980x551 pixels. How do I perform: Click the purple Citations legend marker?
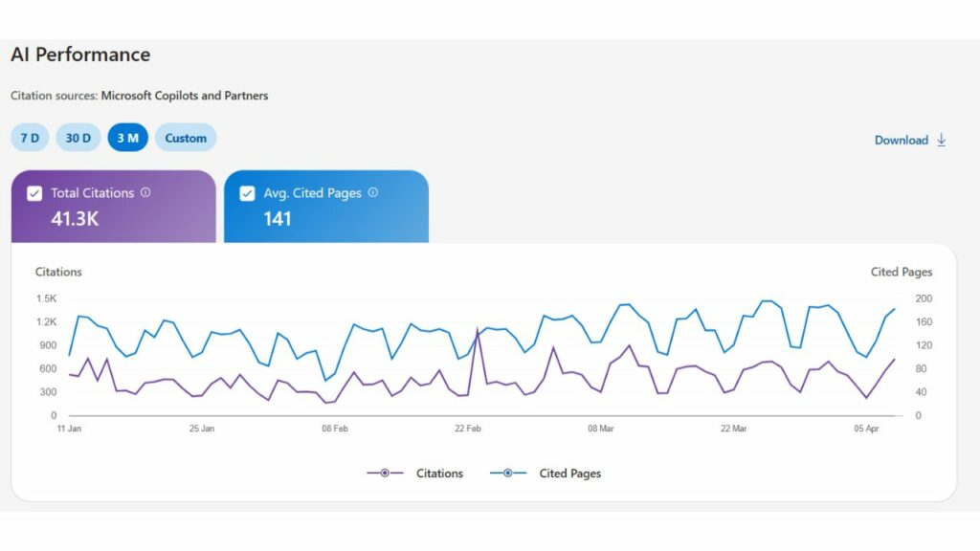point(383,474)
